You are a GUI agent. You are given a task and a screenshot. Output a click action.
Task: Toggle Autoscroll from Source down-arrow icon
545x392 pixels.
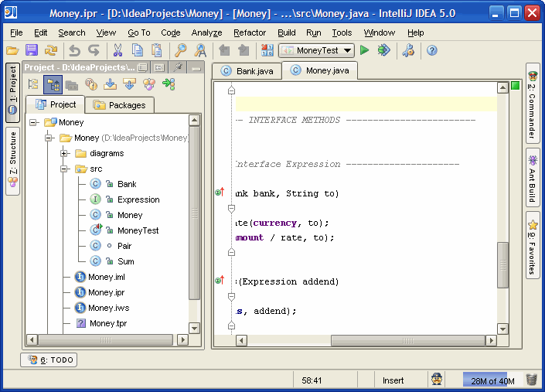point(111,84)
